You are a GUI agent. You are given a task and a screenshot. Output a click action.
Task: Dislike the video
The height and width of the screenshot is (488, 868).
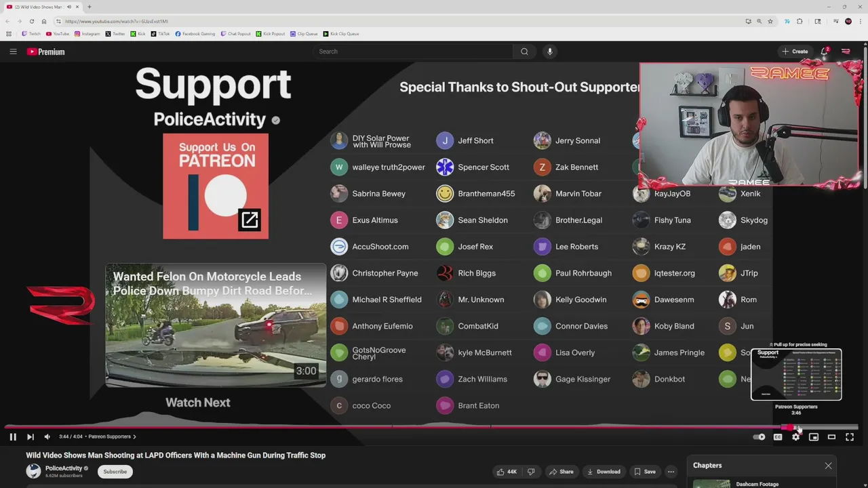(x=531, y=472)
